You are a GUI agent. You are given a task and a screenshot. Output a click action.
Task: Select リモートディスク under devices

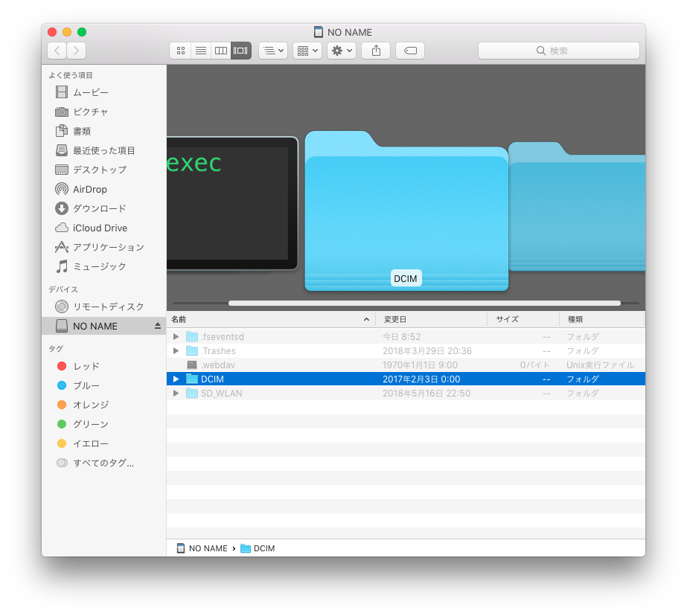pos(103,307)
